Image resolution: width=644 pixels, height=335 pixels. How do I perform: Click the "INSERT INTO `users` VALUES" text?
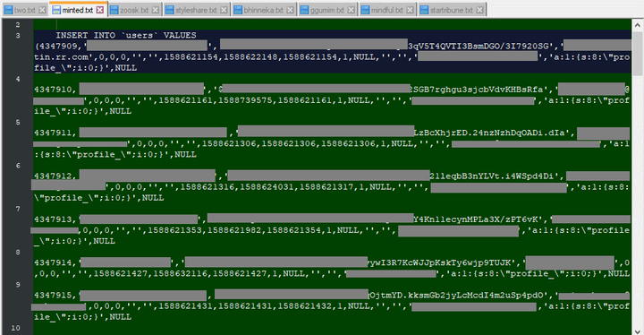click(x=126, y=36)
